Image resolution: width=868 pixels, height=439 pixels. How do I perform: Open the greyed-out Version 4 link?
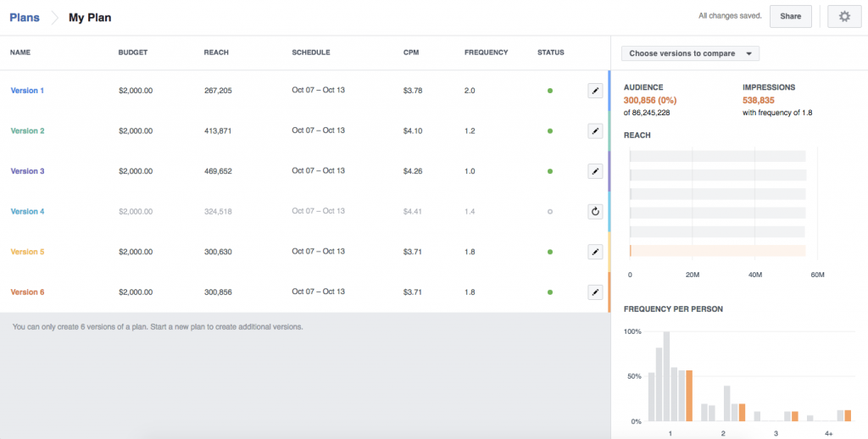pyautogui.click(x=27, y=212)
